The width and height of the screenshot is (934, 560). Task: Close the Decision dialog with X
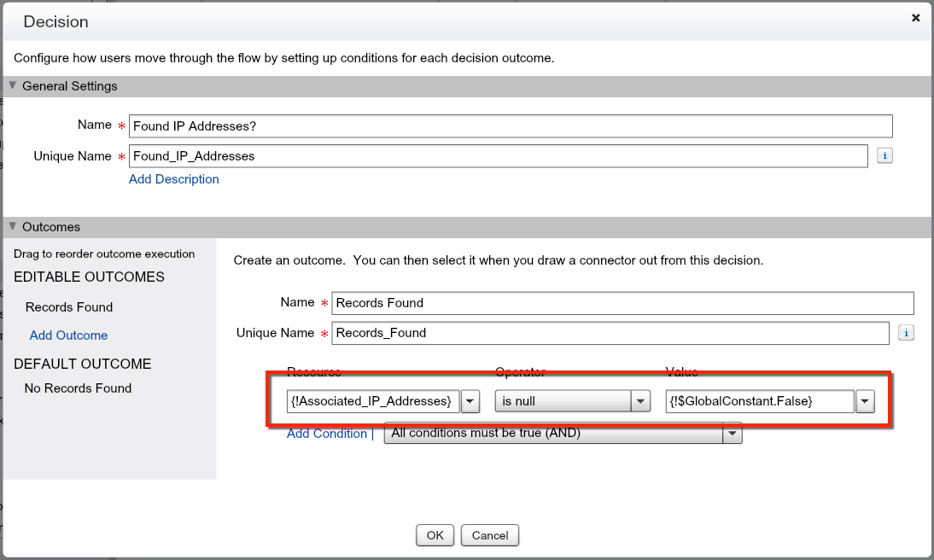coord(915,18)
